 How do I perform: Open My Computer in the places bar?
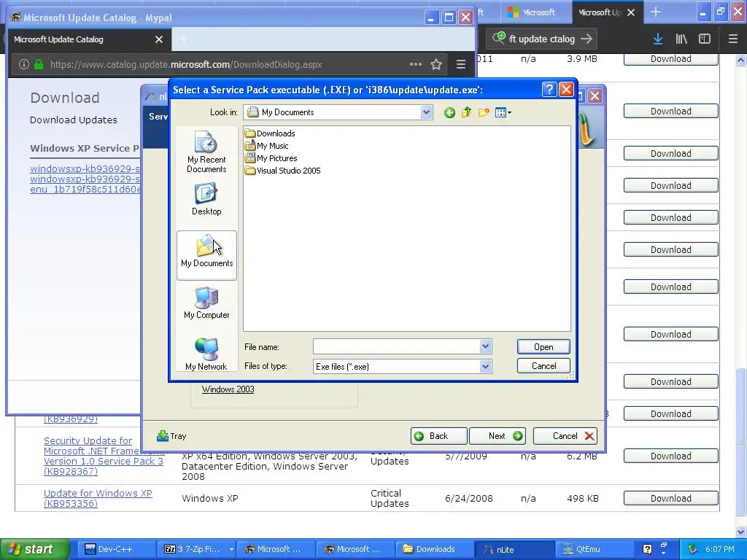206,303
